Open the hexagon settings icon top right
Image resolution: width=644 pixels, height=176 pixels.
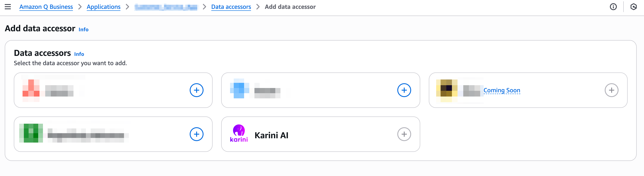(633, 7)
